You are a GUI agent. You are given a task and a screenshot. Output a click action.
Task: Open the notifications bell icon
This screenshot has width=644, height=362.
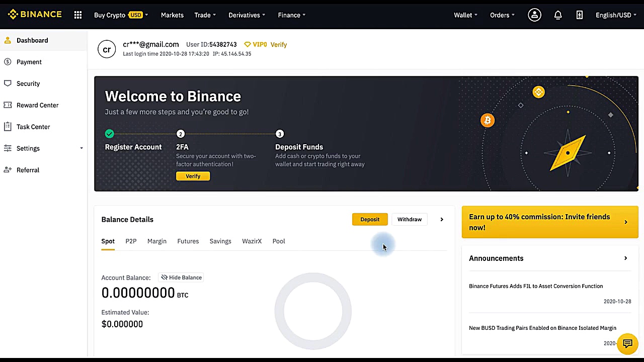[558, 15]
